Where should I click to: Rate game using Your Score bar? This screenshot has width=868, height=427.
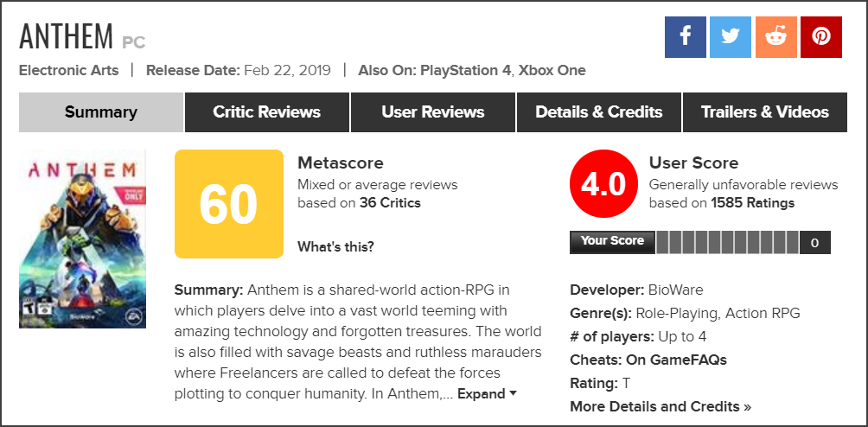(727, 242)
